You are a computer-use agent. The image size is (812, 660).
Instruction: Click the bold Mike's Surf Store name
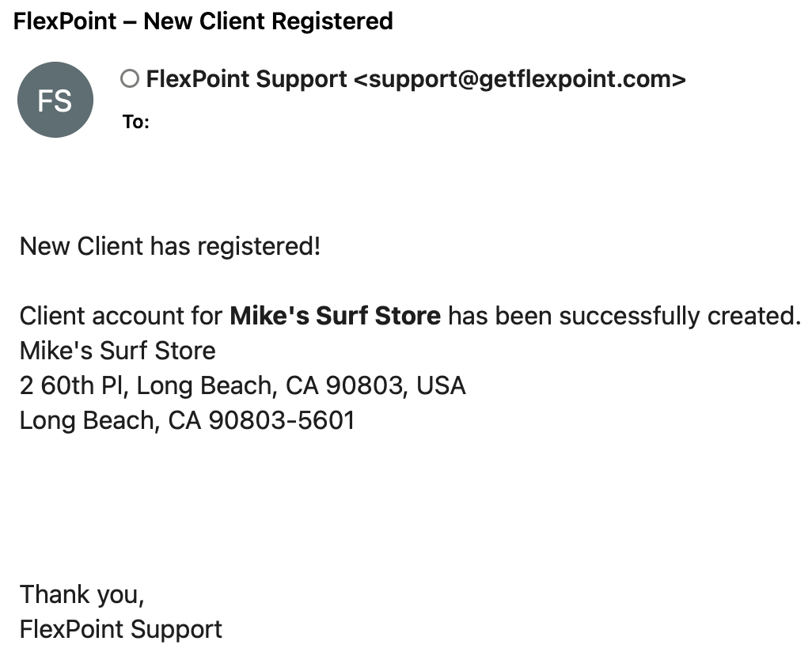(x=335, y=316)
